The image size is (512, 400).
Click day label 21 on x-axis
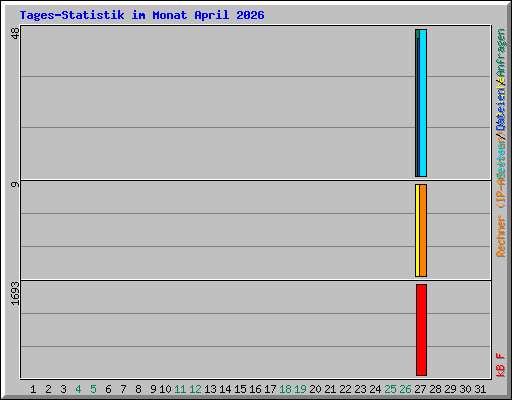tap(330, 389)
